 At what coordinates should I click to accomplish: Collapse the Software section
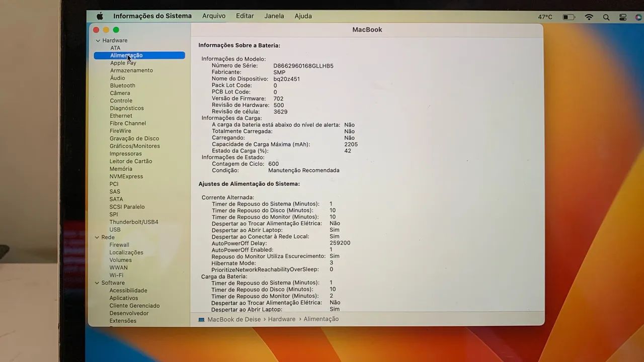click(x=97, y=283)
